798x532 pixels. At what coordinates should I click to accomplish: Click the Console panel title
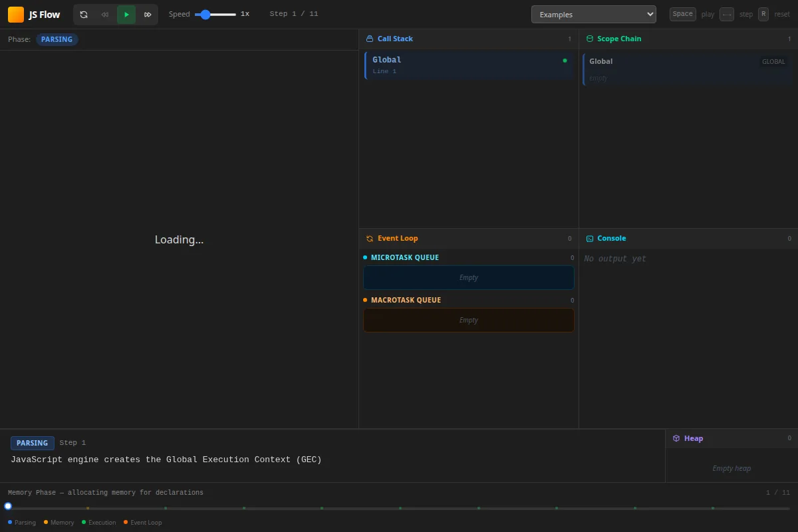click(x=611, y=238)
